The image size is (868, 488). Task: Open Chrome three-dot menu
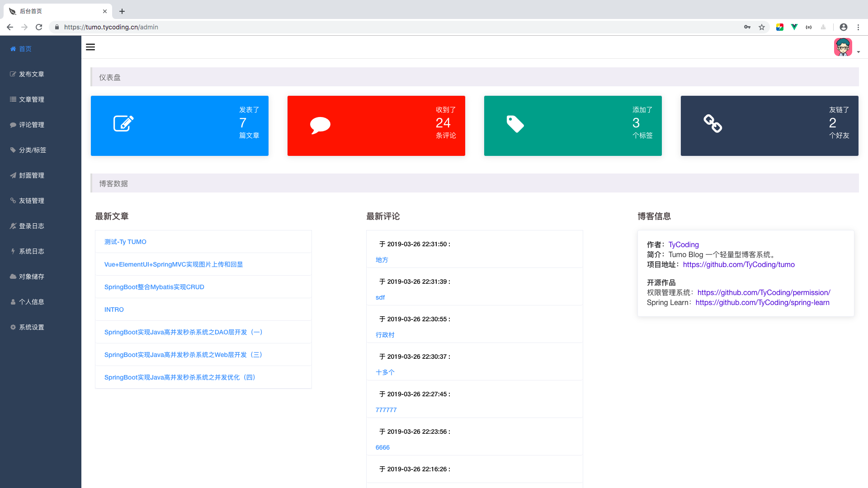tap(858, 27)
